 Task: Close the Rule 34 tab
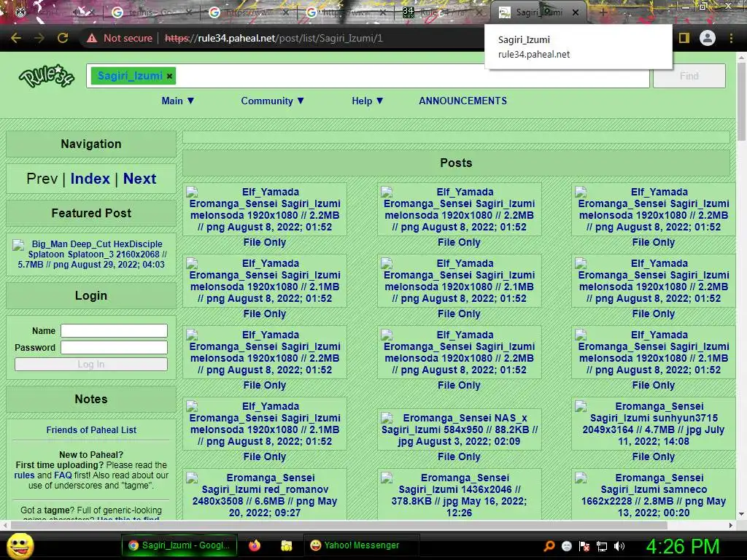click(480, 12)
